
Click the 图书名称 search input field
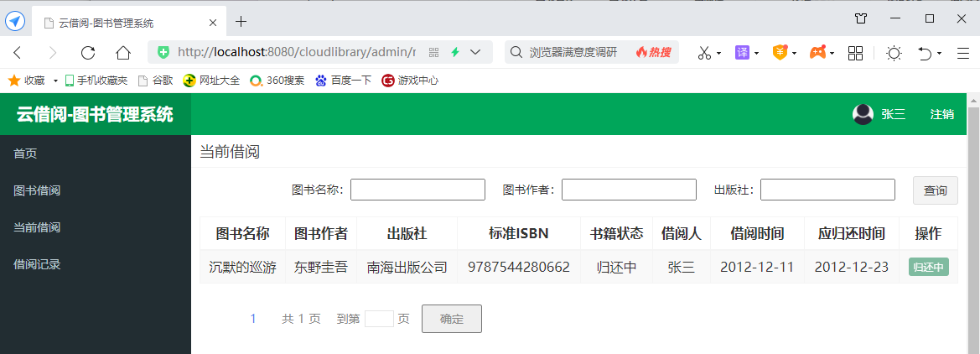417,190
